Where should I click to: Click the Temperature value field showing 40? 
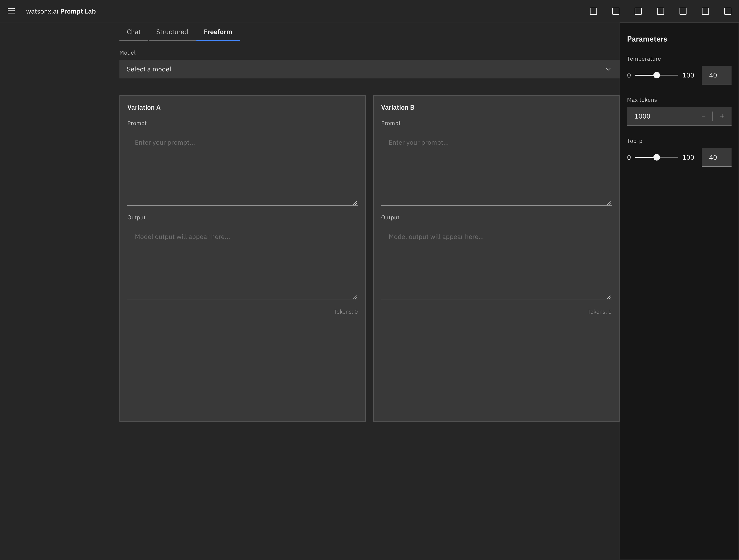[716, 75]
